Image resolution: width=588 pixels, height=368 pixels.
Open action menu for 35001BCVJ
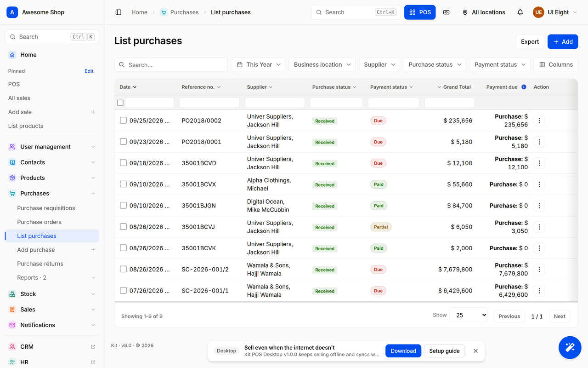coord(539,227)
